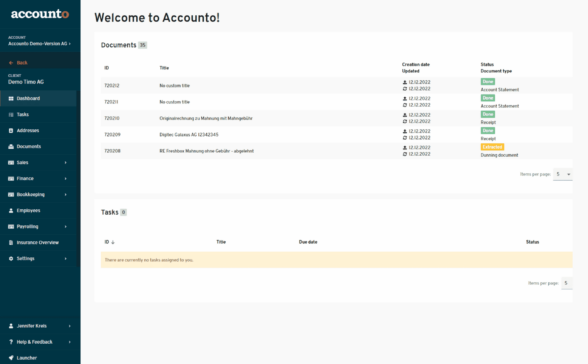588x364 pixels.
Task: Click the Documents sidebar icon
Action: (11, 147)
